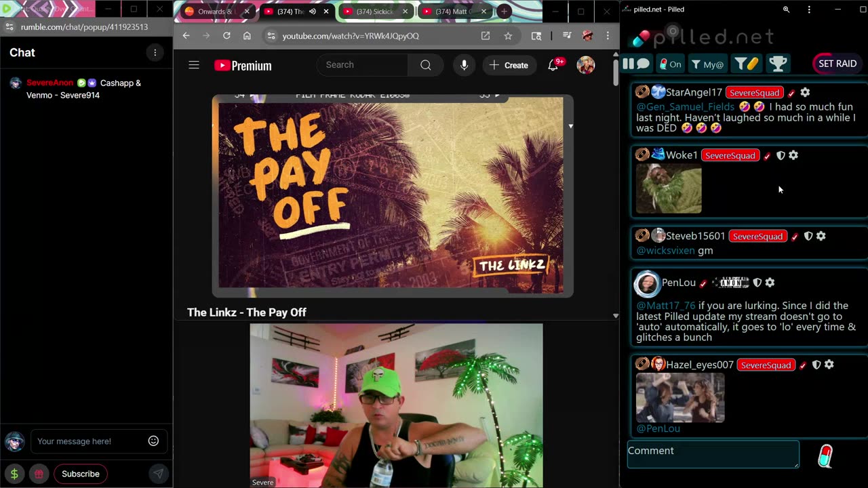
Task: Open Pilled window three-dot menu
Action: [809, 9]
